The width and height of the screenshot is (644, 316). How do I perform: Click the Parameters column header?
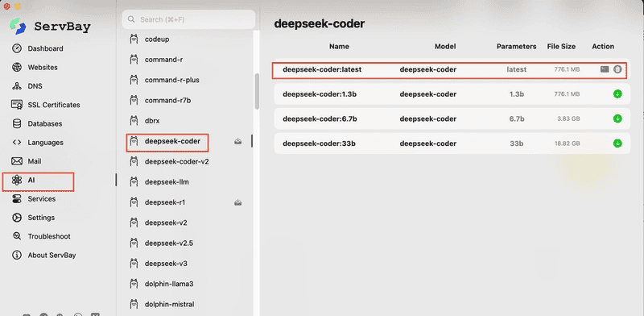click(516, 47)
